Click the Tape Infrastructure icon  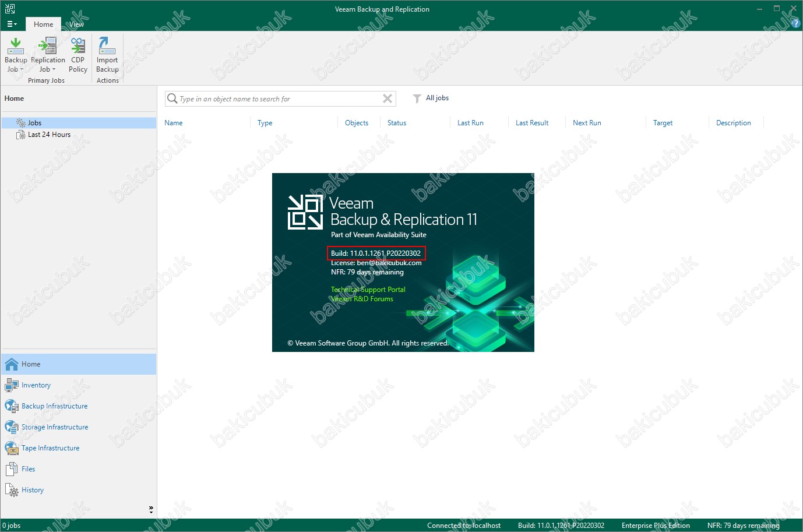point(12,448)
